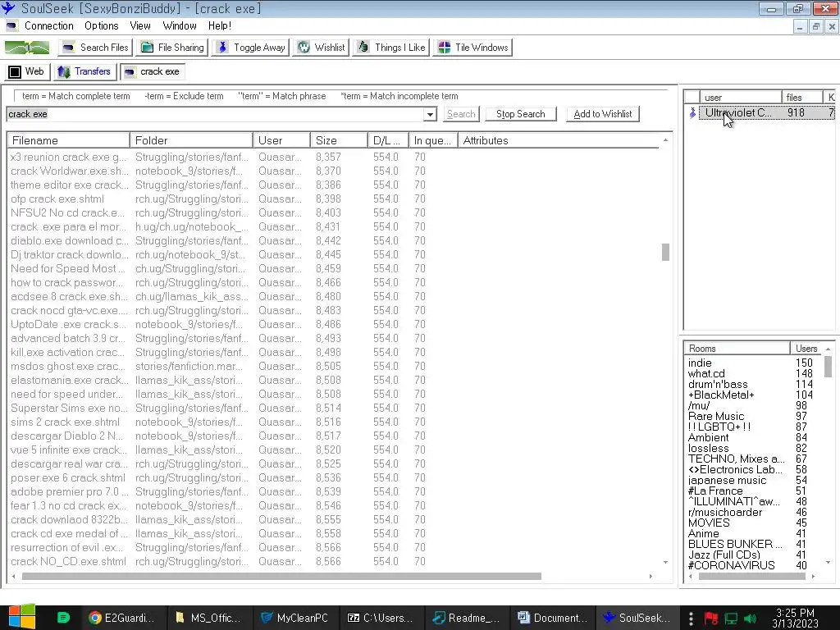Sort results by Size column header

339,140
